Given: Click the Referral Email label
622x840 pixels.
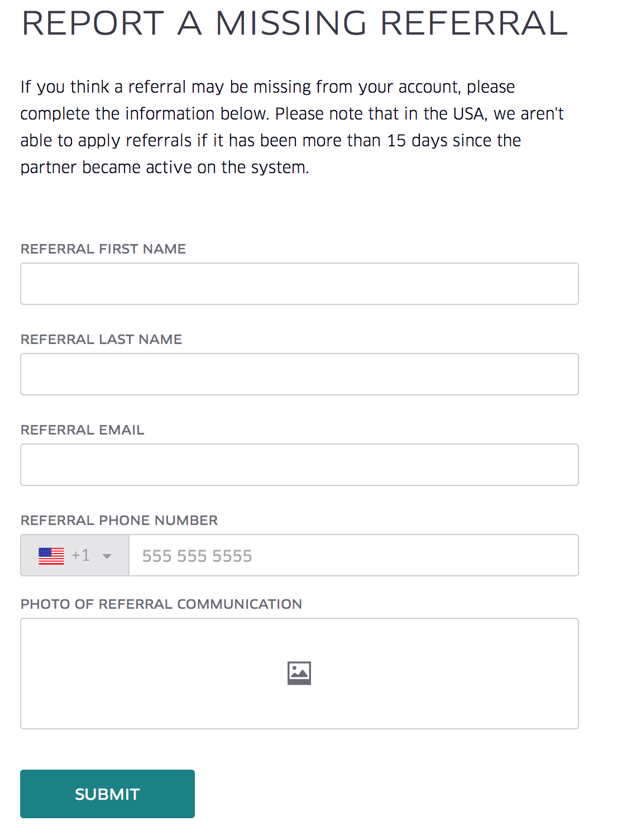Looking at the screenshot, I should click(82, 430).
